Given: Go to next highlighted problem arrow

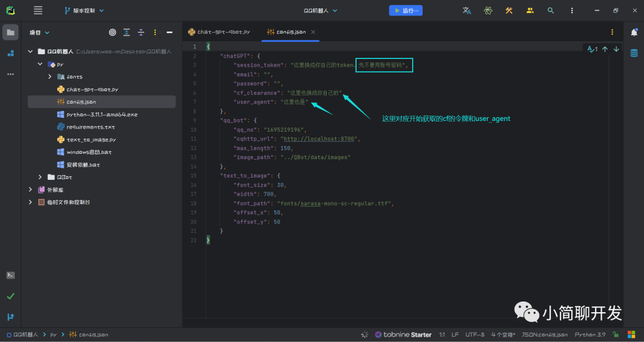Looking at the screenshot, I should coord(616,49).
